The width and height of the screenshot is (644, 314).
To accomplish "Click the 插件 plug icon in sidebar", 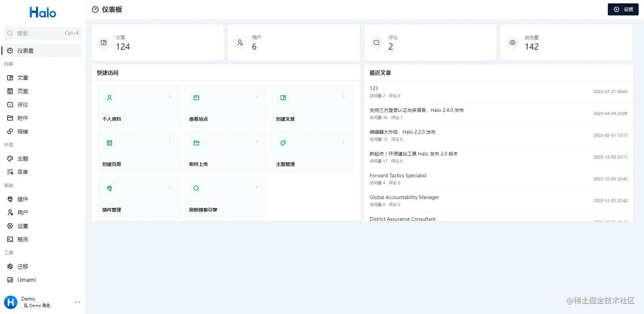I will (x=10, y=199).
